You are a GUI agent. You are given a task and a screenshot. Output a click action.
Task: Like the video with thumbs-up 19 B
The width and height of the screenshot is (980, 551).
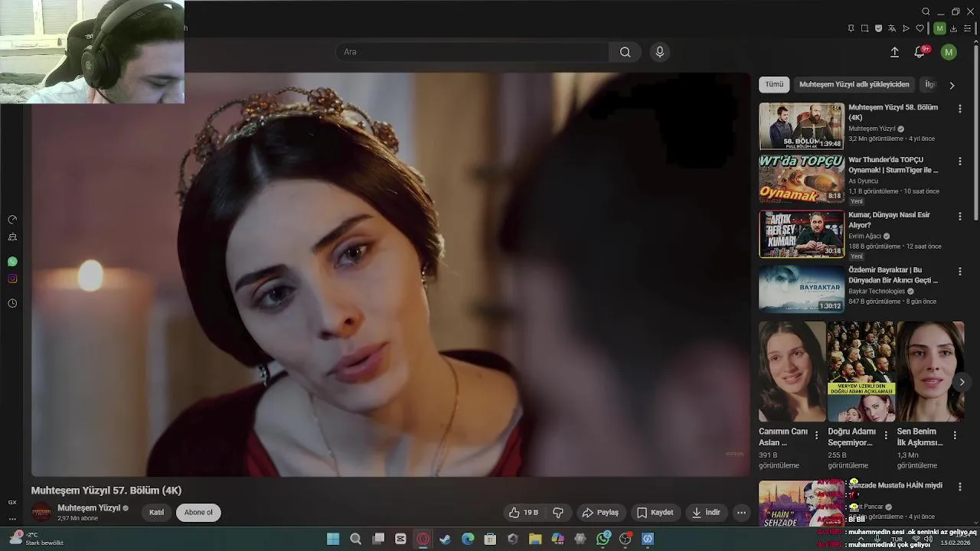(524, 513)
